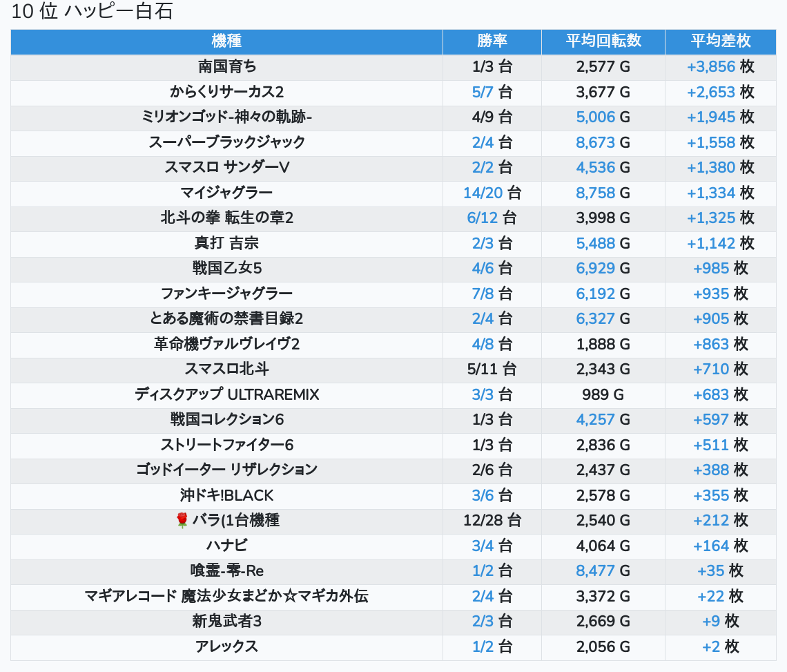The width and height of the screenshot is (787, 672).
Task: Select machine name 新鬼武者3
Action: click(227, 622)
